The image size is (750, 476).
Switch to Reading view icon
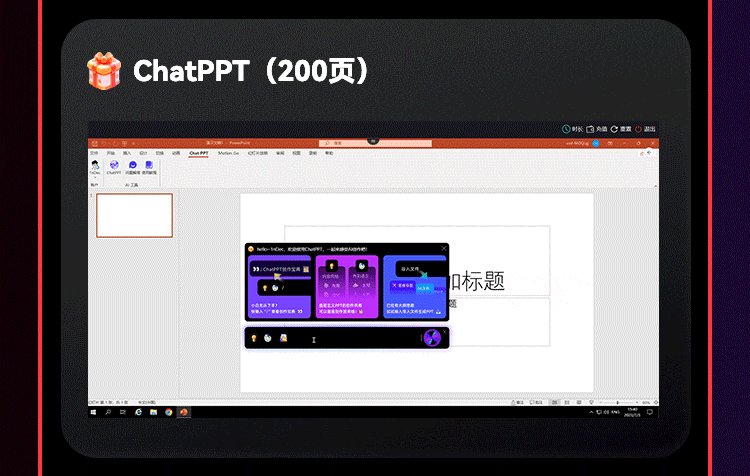tap(579, 402)
